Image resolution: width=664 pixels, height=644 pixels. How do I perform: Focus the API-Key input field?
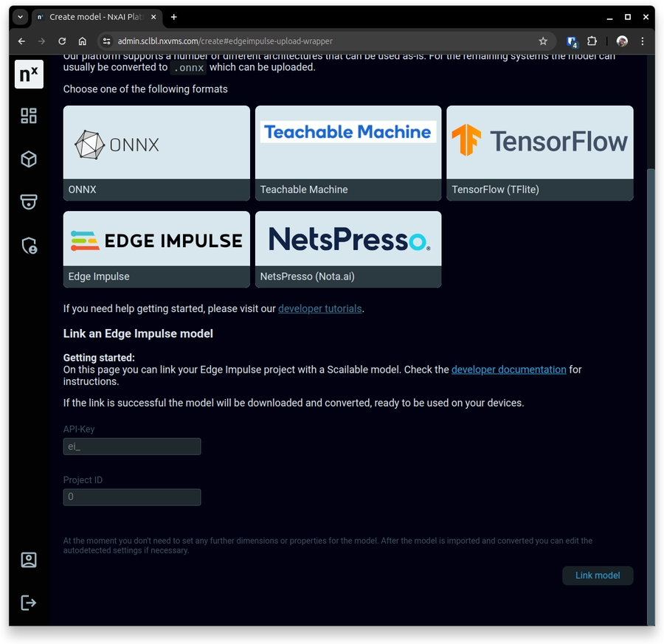pyautogui.click(x=132, y=446)
